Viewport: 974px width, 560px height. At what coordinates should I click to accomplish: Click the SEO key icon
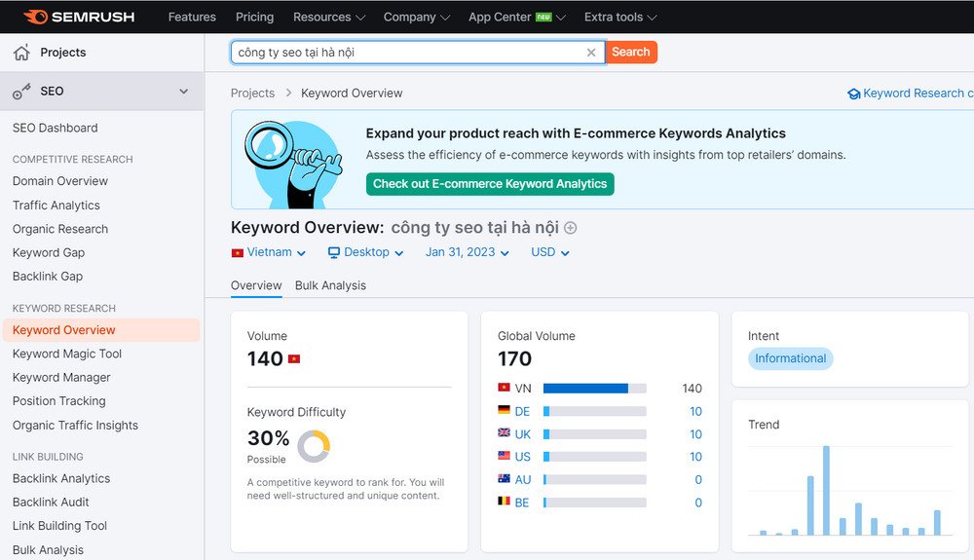tap(21, 92)
